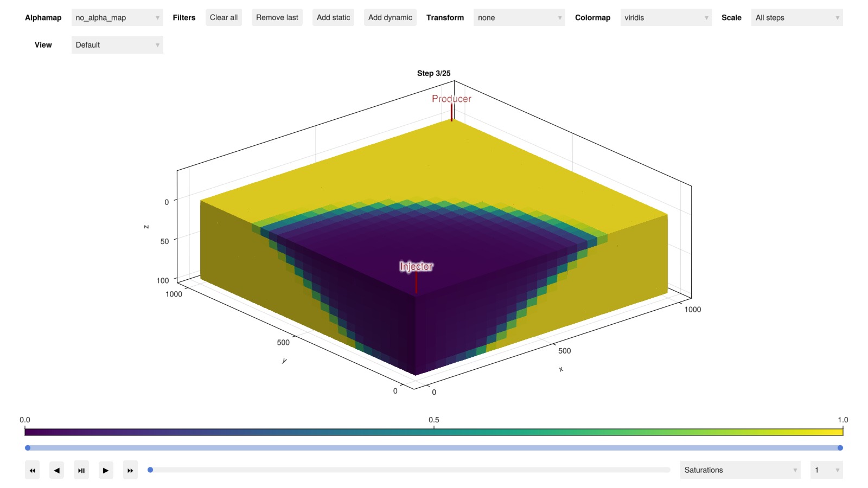Expand the Transform dropdown set to none
868x488 pixels.
(x=519, y=17)
